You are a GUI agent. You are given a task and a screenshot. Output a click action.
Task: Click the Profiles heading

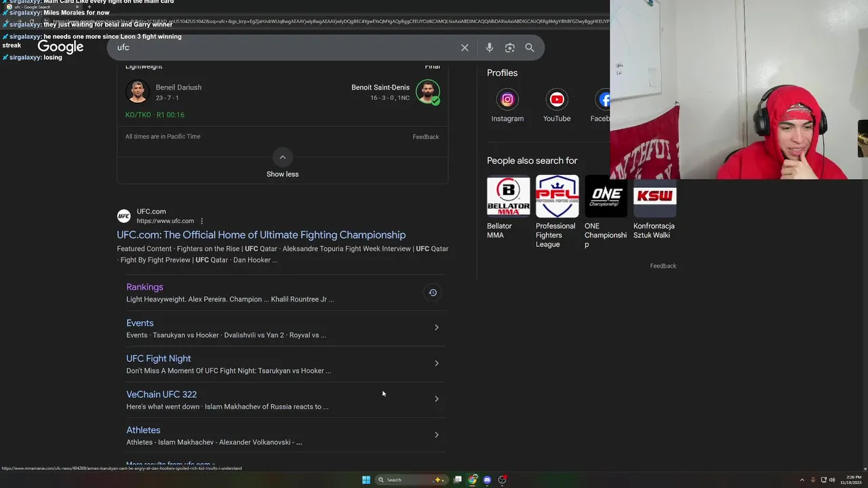coord(502,73)
